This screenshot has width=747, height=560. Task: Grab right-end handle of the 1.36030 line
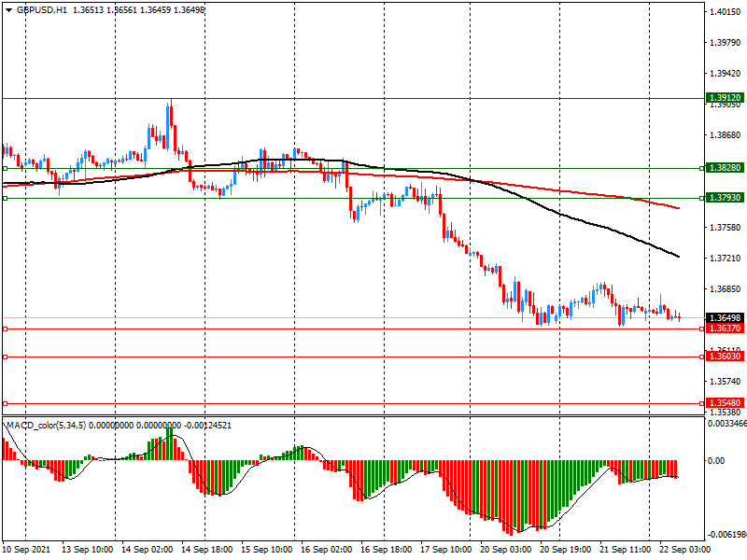point(702,357)
